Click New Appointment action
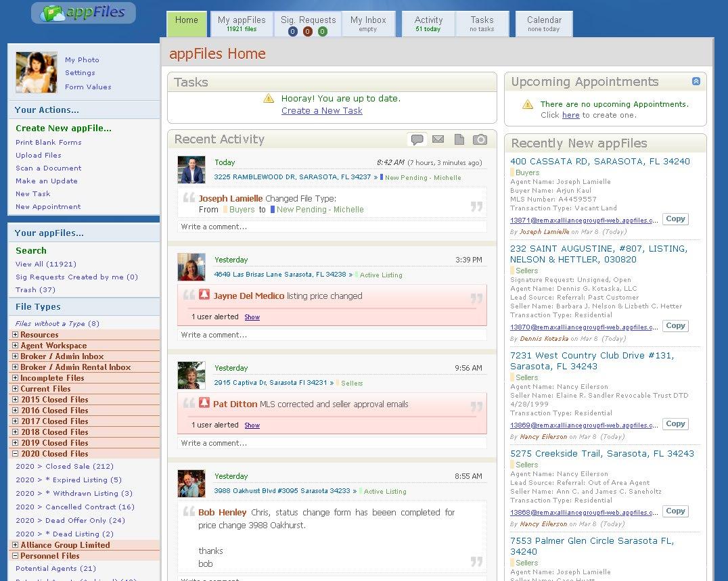This screenshot has height=581, width=728. coord(48,206)
